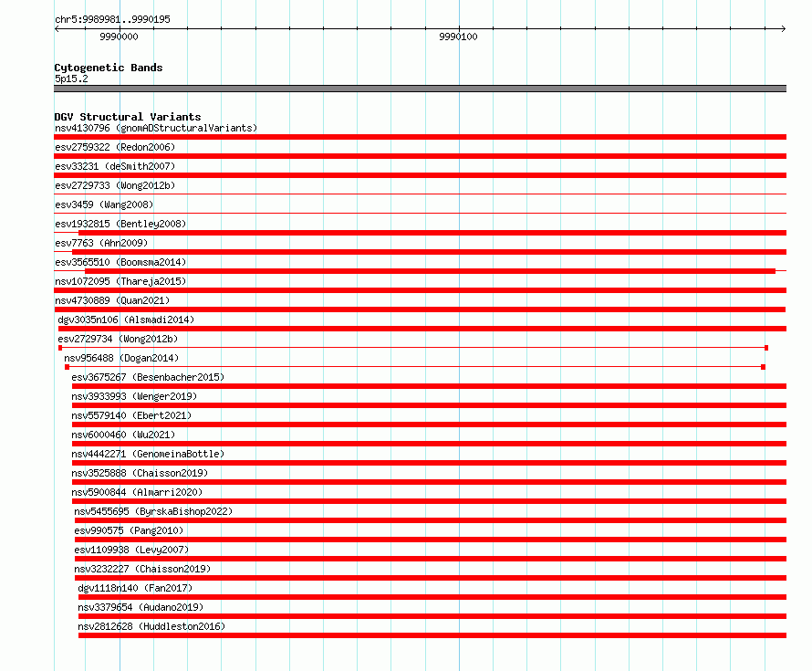Select the nsv3232227 (Chaisson2019) label

(142, 569)
